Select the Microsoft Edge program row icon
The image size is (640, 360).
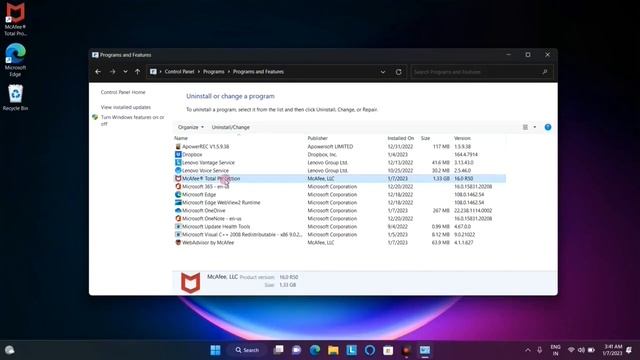pyautogui.click(x=178, y=195)
